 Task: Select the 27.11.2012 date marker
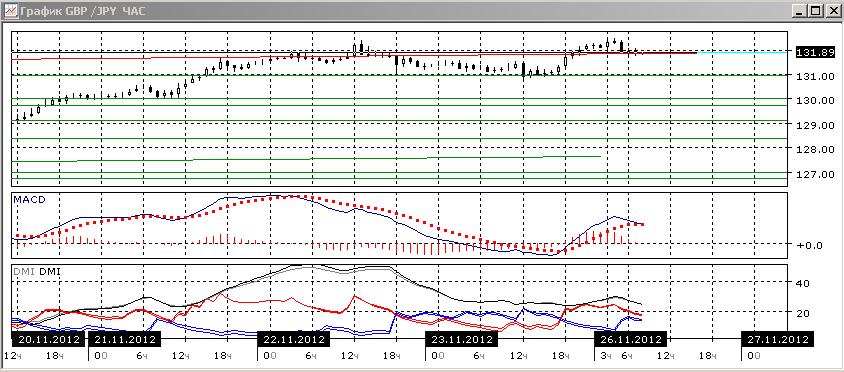pyautogui.click(x=777, y=340)
